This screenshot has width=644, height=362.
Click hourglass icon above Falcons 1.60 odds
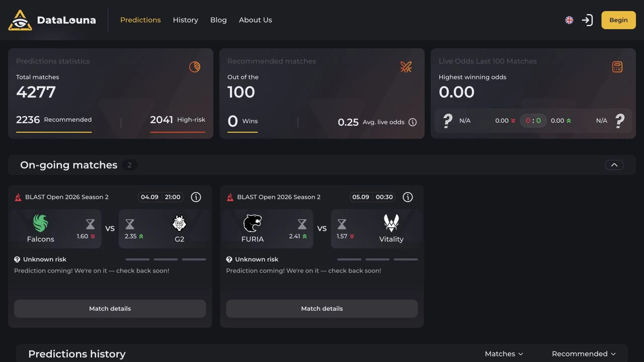click(x=90, y=224)
